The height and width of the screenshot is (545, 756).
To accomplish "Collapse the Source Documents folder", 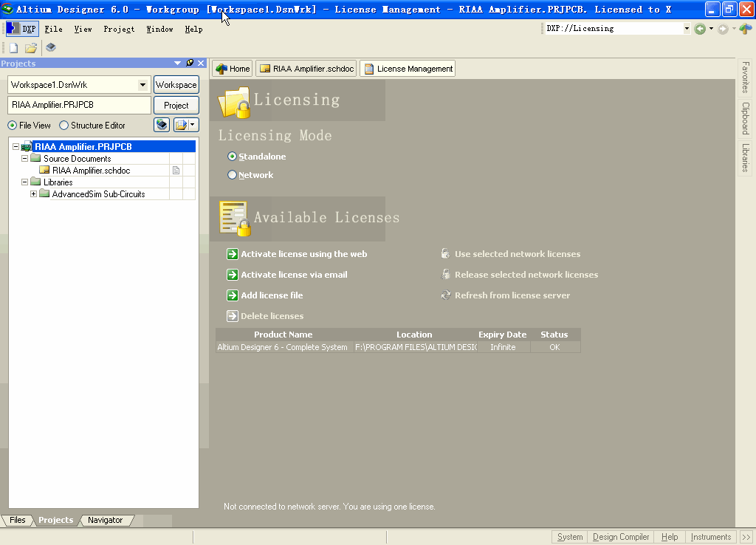I will (24, 158).
